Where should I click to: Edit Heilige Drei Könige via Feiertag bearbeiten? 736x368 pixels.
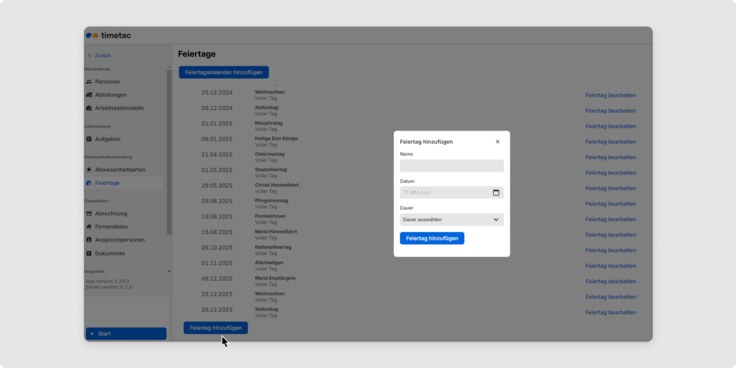coord(611,142)
